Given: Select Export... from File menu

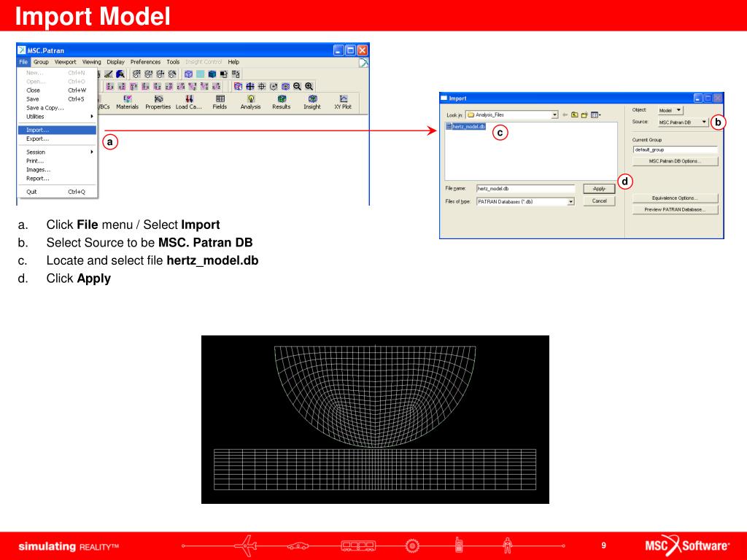Looking at the screenshot, I should [x=57, y=139].
